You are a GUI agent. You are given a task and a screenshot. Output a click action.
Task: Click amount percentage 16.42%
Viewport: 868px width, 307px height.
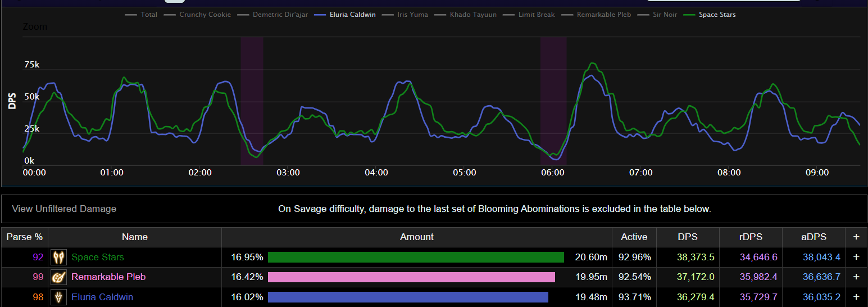247,277
